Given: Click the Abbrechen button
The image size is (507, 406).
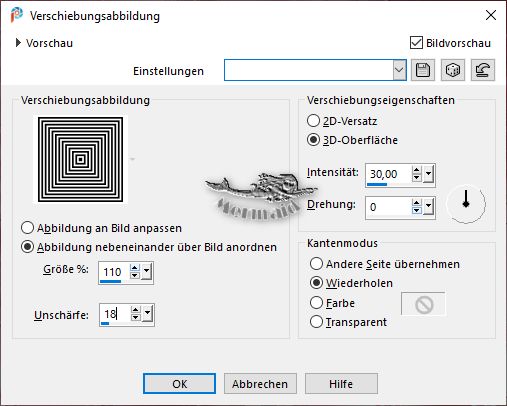Looking at the screenshot, I should 260,384.
